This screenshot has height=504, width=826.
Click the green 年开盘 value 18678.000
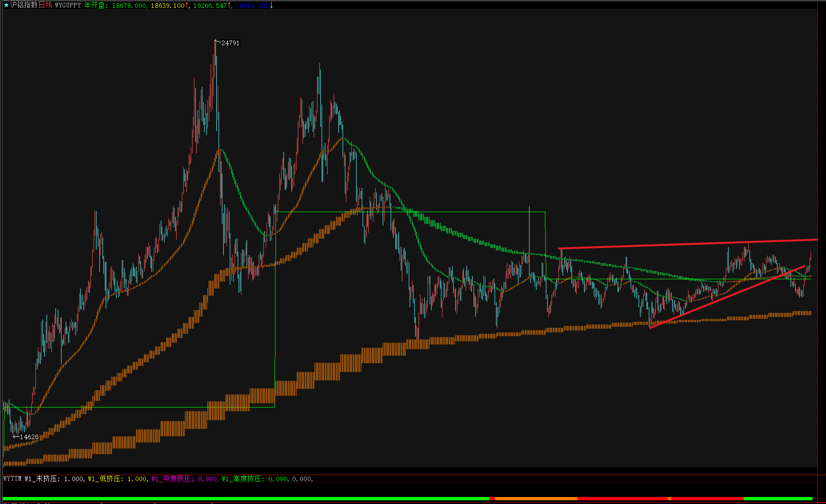tap(129, 6)
